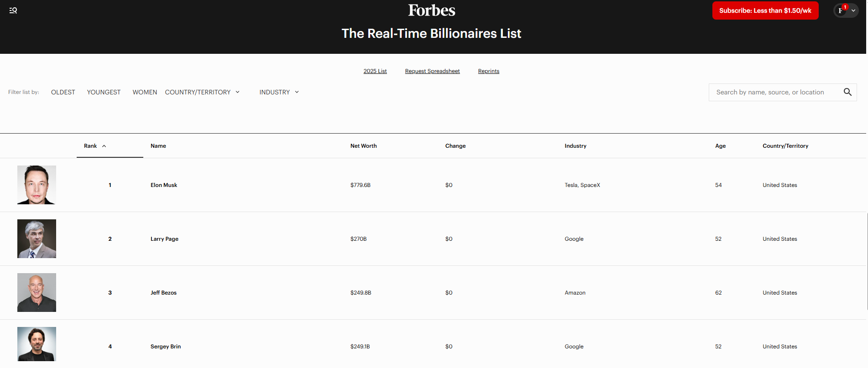868x368 pixels.
Task: Click the account dropdown chevron
Action: click(853, 10)
